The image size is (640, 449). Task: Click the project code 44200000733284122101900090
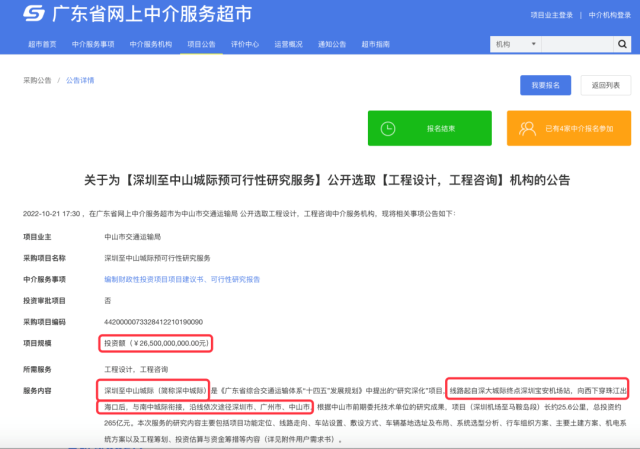tap(153, 322)
